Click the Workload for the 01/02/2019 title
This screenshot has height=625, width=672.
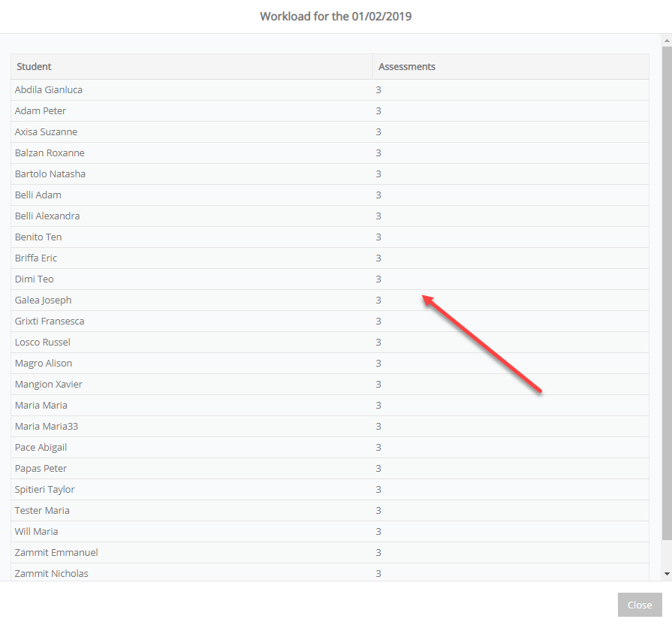pos(336,17)
